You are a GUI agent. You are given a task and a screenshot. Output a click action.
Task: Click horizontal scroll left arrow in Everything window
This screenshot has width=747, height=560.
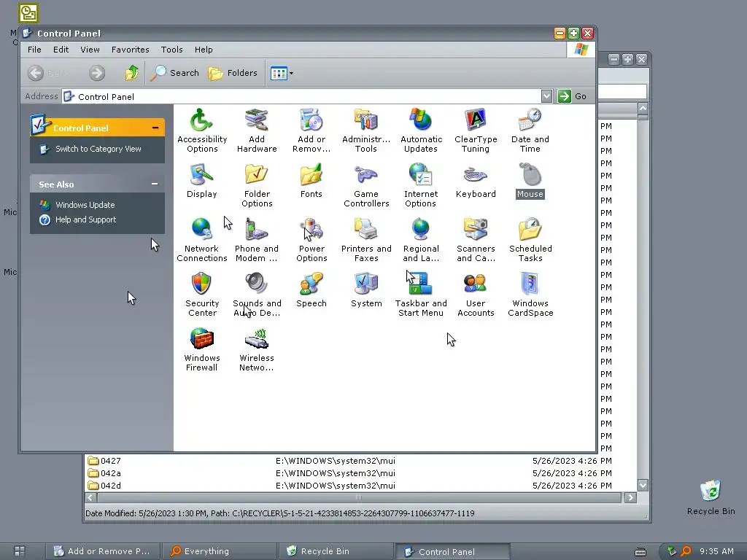point(90,497)
